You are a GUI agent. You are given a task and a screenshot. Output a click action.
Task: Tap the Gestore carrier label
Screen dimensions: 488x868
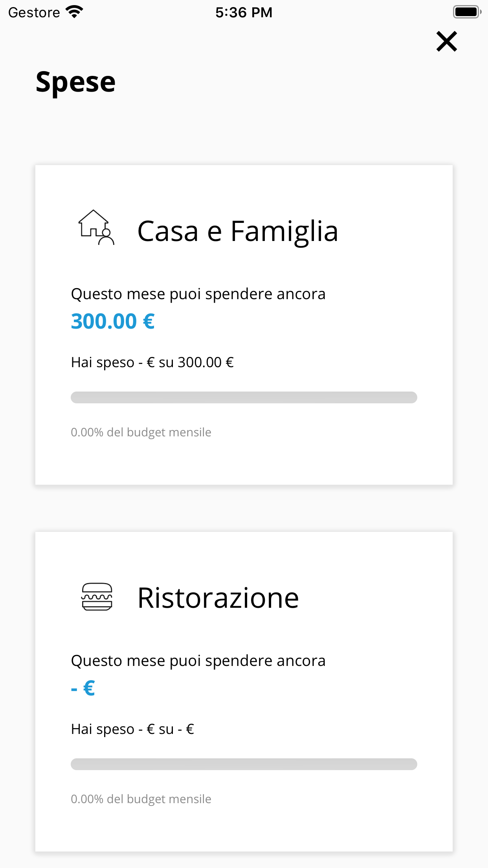[34, 12]
